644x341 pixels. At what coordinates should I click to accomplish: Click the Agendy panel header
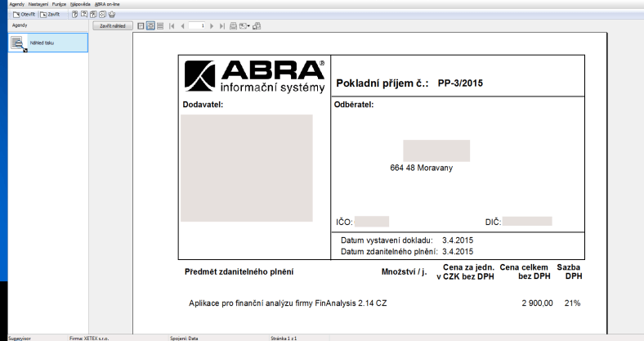20,25
